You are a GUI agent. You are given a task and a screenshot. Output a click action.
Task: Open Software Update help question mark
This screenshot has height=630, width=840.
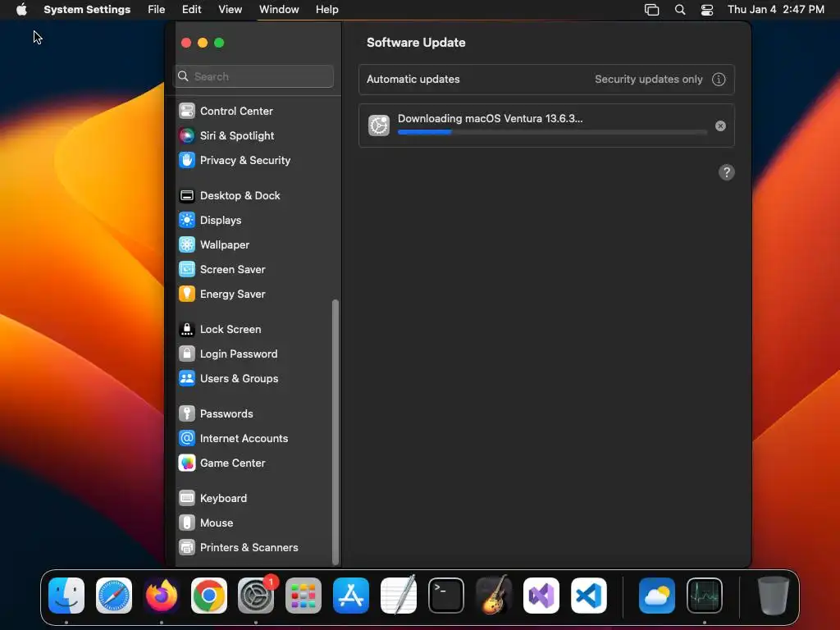pyautogui.click(x=727, y=172)
